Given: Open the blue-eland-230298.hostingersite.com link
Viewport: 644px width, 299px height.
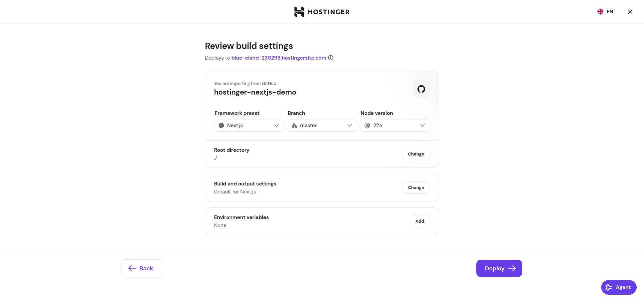Looking at the screenshot, I should click(279, 58).
